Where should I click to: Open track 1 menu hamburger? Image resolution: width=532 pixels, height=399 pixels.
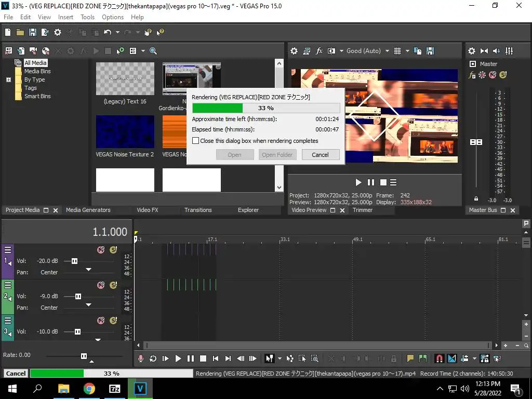(8, 250)
